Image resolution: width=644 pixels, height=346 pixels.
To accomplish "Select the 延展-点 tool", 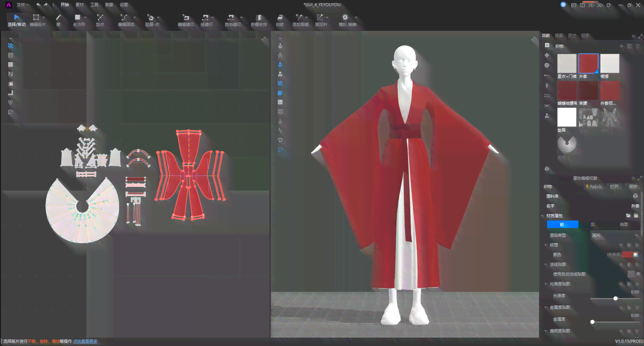I will [152, 20].
